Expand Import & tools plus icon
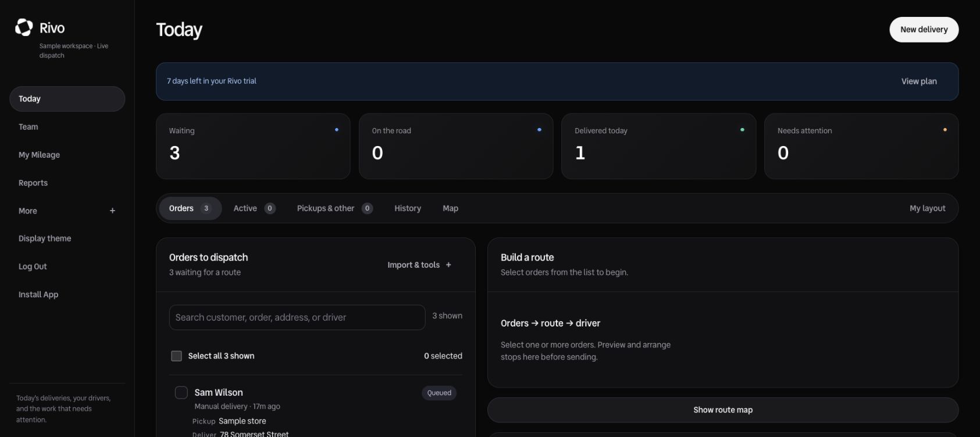The image size is (980, 437). [x=448, y=265]
